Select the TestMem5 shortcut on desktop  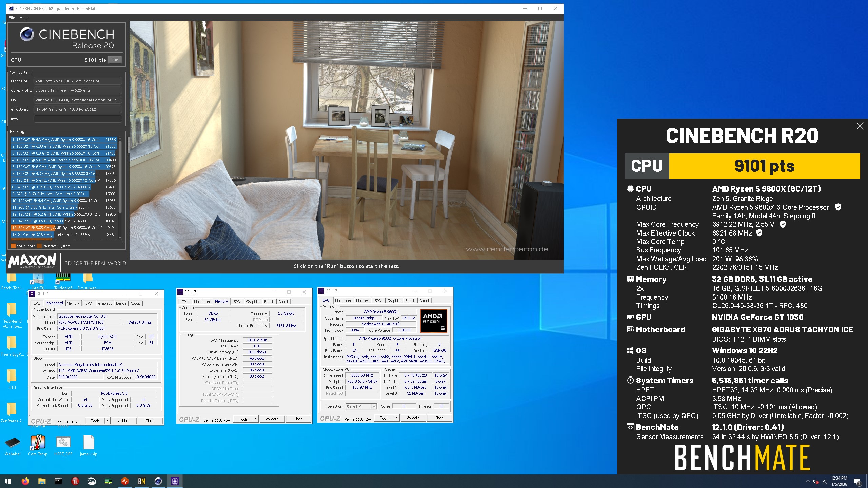tap(63, 281)
